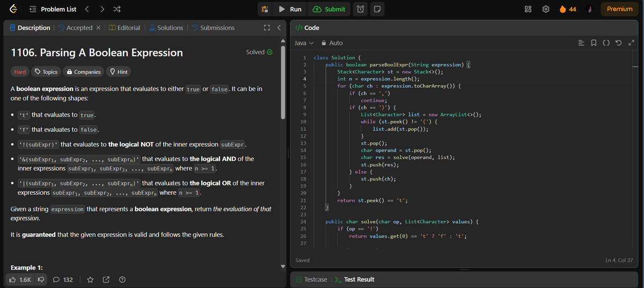Switch to the Accepted tab
Screen dimensions: 644x288
[75, 28]
